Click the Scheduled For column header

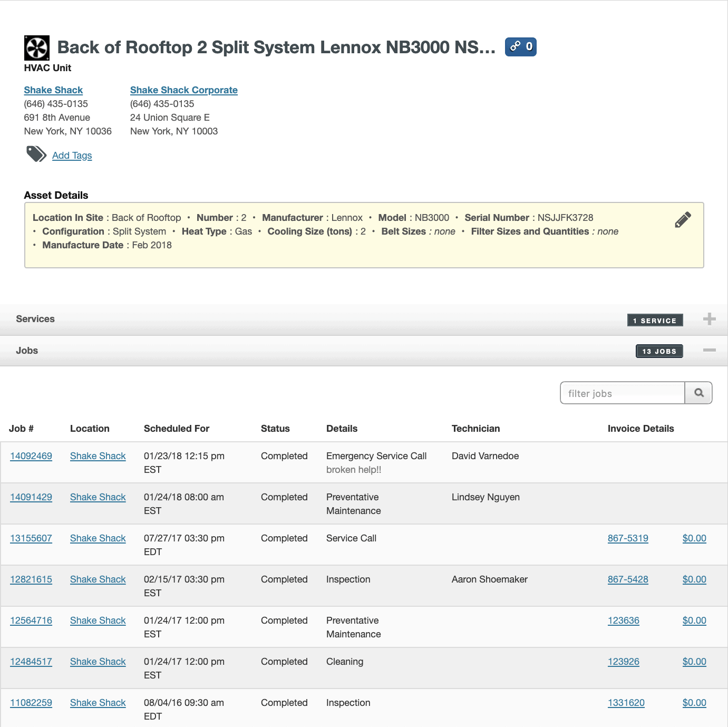tap(177, 429)
